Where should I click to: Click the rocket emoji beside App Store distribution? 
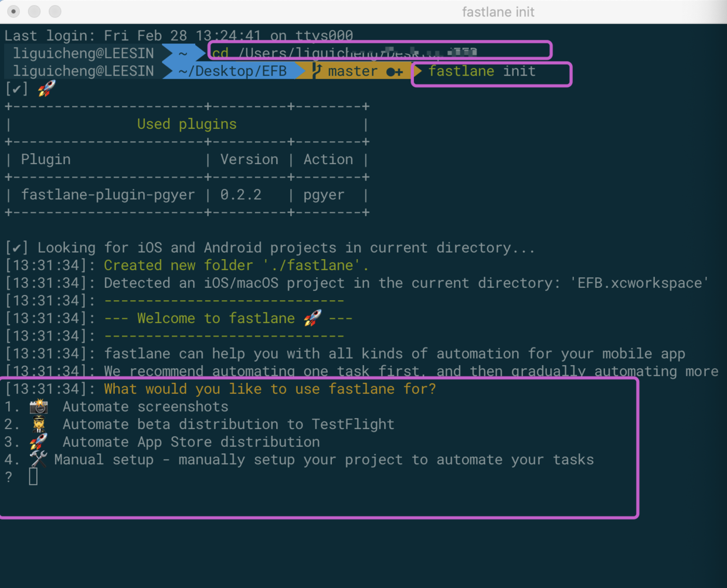39,441
